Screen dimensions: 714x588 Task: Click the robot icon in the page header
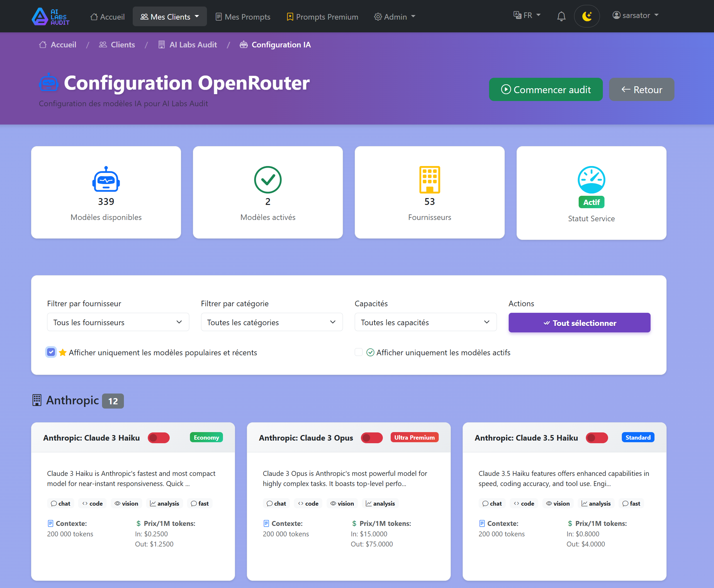[48, 82]
